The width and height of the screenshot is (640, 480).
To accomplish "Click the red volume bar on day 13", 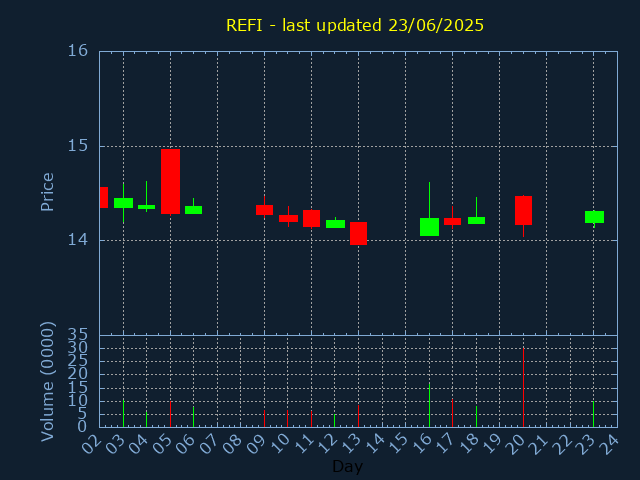I will pyautogui.click(x=358, y=416).
